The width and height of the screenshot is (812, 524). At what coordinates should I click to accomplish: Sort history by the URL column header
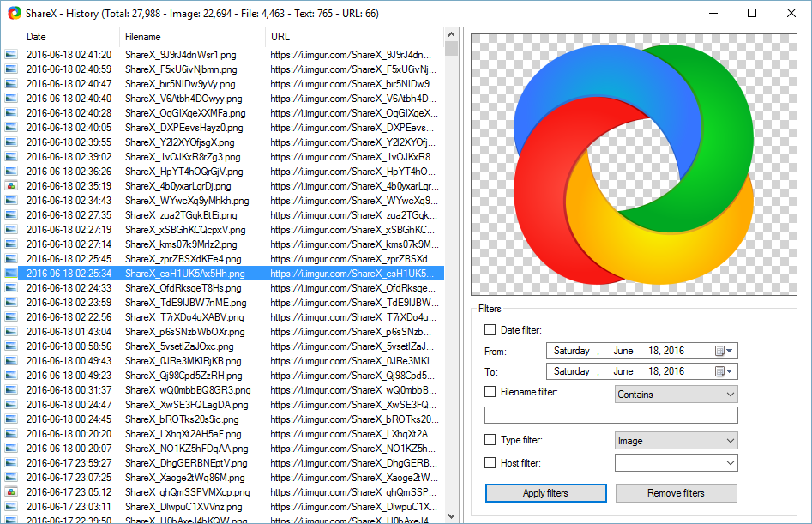355,37
